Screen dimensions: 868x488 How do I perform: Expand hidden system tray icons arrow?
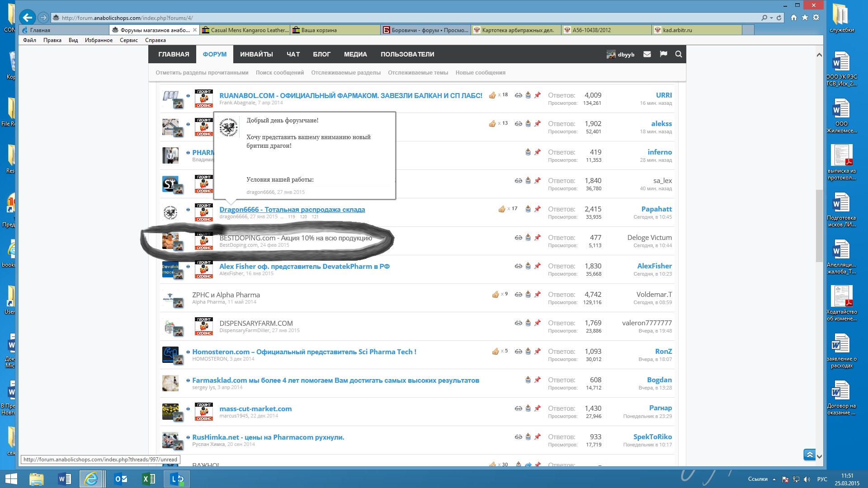(774, 479)
